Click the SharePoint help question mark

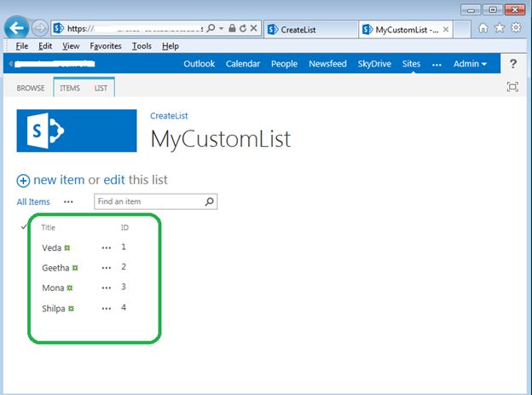[513, 63]
